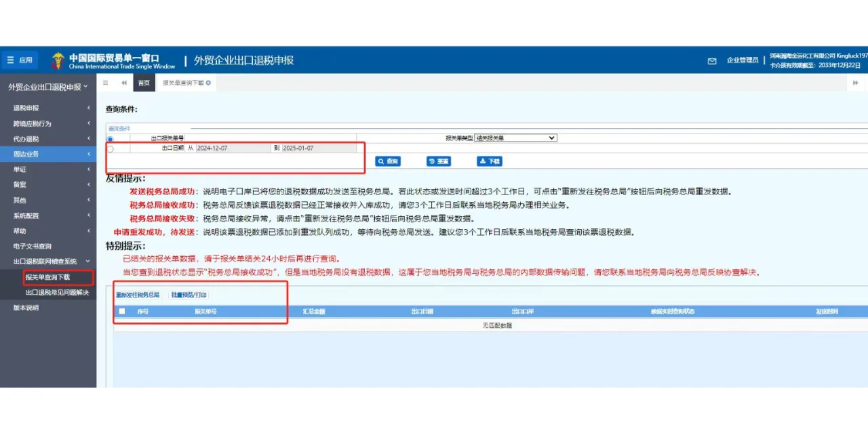
Task: Click the tab list icon left of the tab bar
Action: tap(105, 83)
